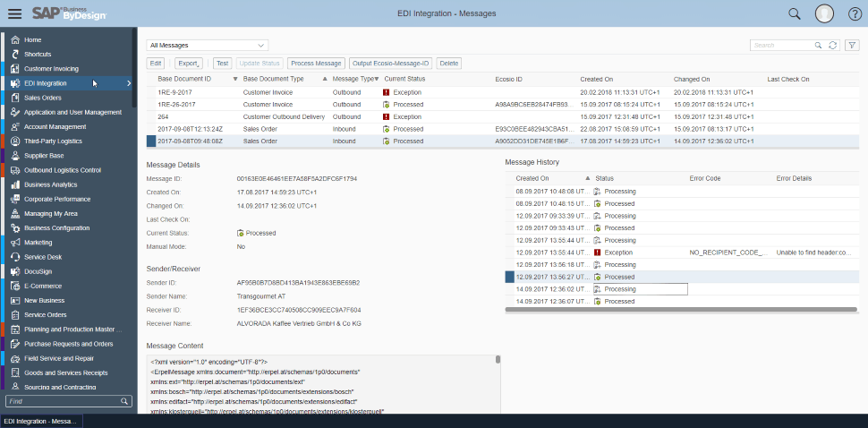
Task: Open DocuSign in the sidebar
Action: 38,271
